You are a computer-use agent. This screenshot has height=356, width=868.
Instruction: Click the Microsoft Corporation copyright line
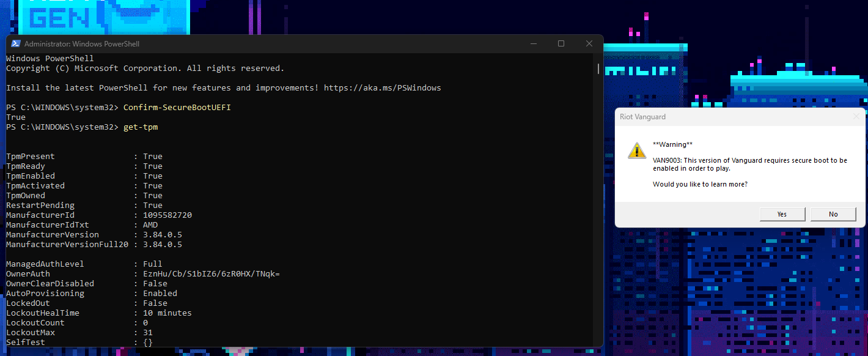pyautogui.click(x=145, y=69)
